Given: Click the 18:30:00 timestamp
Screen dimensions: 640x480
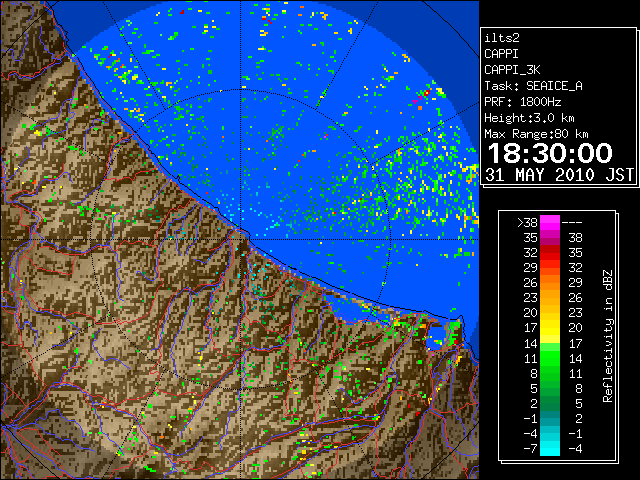Looking at the screenshot, I should [550, 153].
